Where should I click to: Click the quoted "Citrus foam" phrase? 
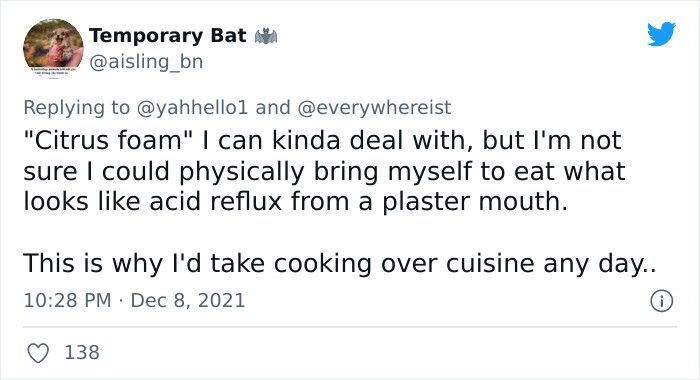(x=107, y=141)
